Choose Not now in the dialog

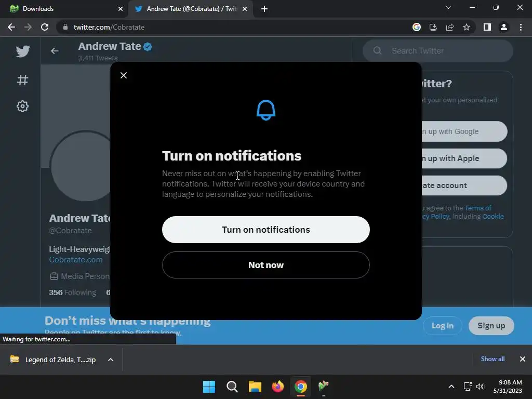point(266,265)
